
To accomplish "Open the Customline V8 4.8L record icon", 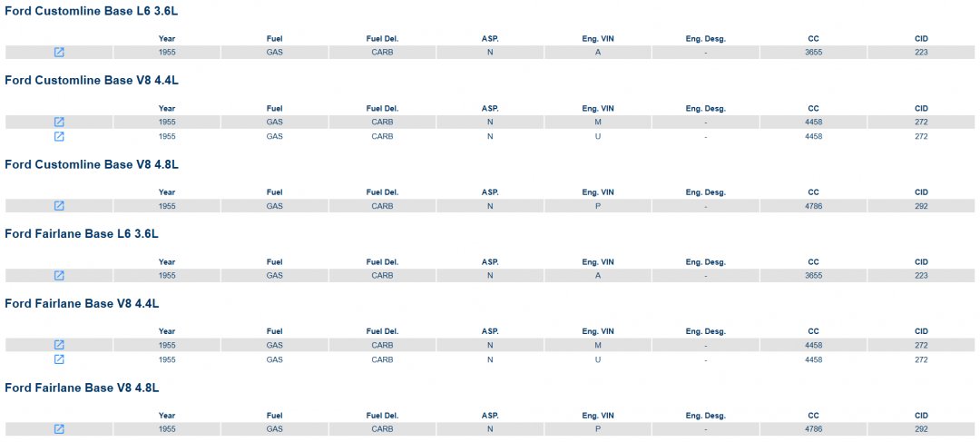I will pyautogui.click(x=59, y=206).
